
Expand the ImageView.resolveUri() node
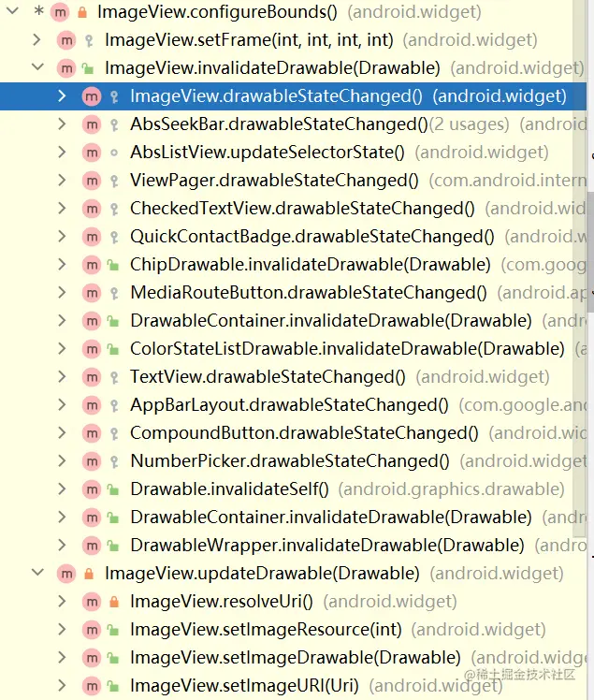pos(63,602)
